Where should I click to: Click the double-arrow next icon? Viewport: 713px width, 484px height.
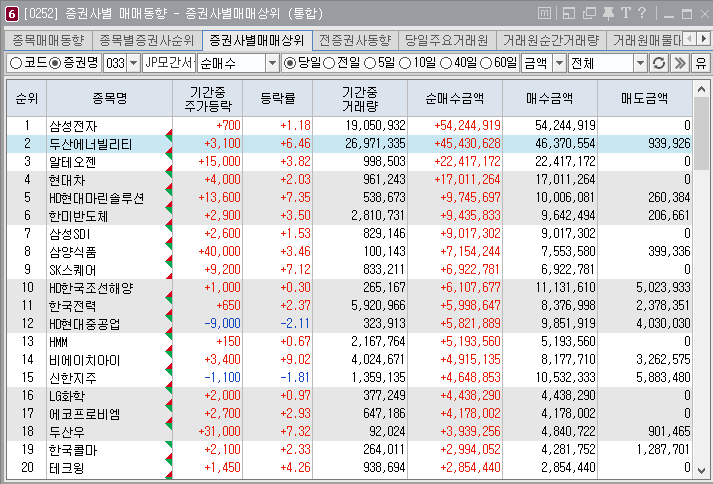[x=680, y=63]
